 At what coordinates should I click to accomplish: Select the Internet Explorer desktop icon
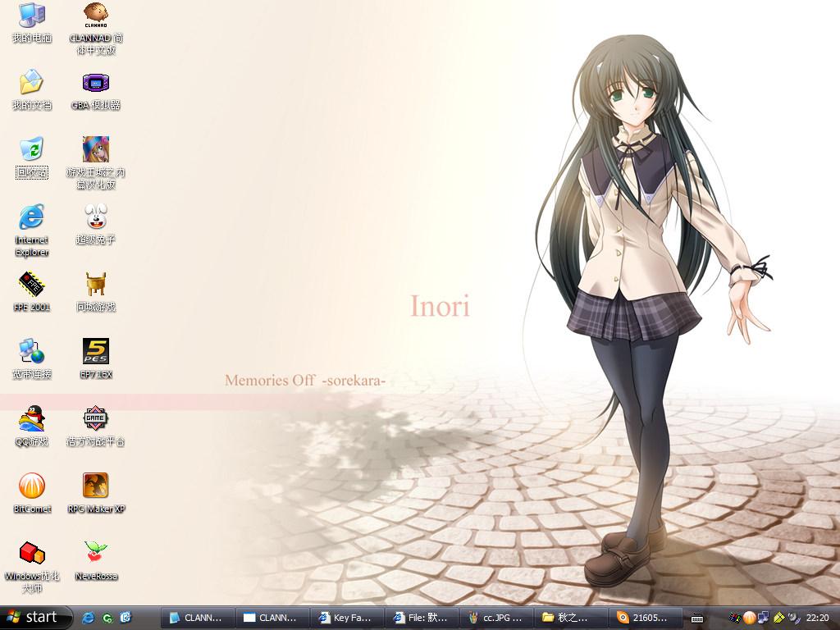(32, 231)
